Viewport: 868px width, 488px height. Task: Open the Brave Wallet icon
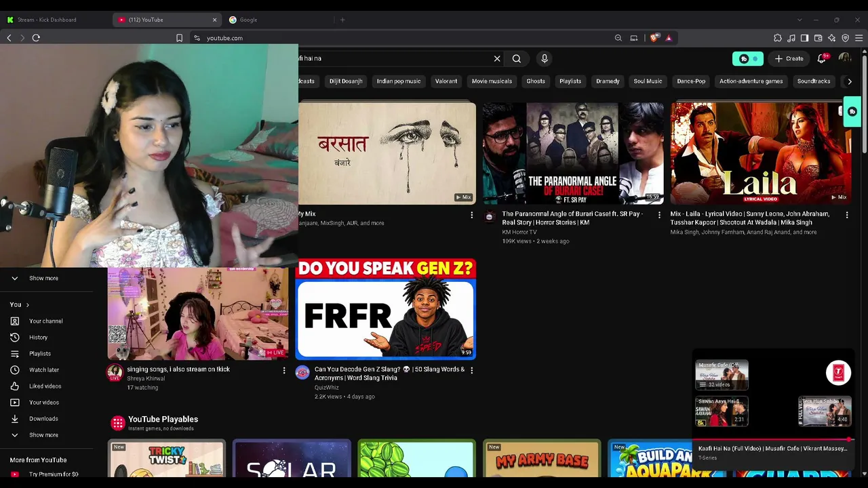818,38
